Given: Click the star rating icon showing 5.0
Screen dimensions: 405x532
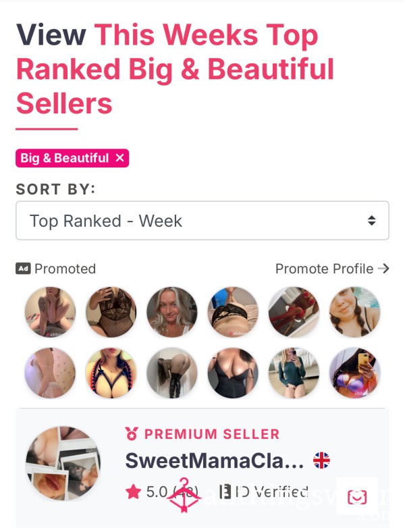Looking at the screenshot, I should pyautogui.click(x=133, y=491).
